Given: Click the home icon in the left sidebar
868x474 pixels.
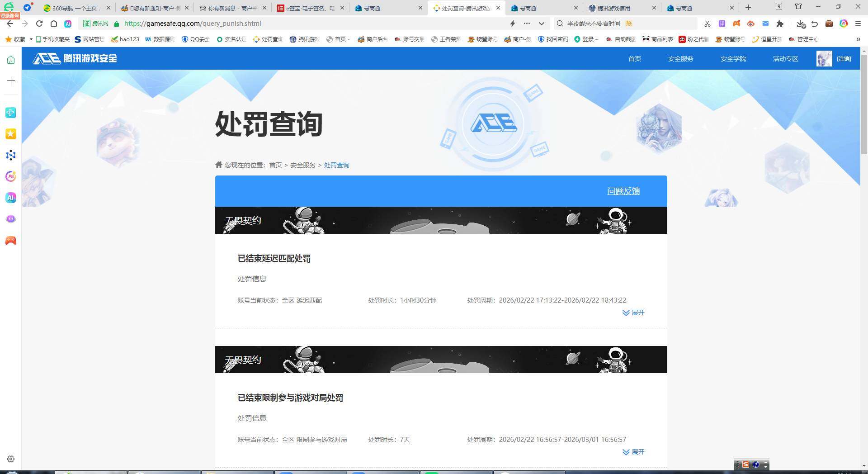Looking at the screenshot, I should coord(11,59).
